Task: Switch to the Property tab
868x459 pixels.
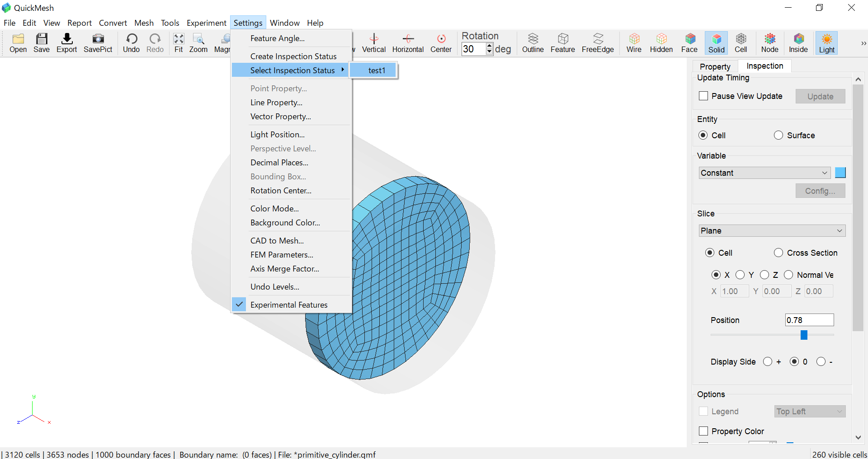Action: pos(715,66)
